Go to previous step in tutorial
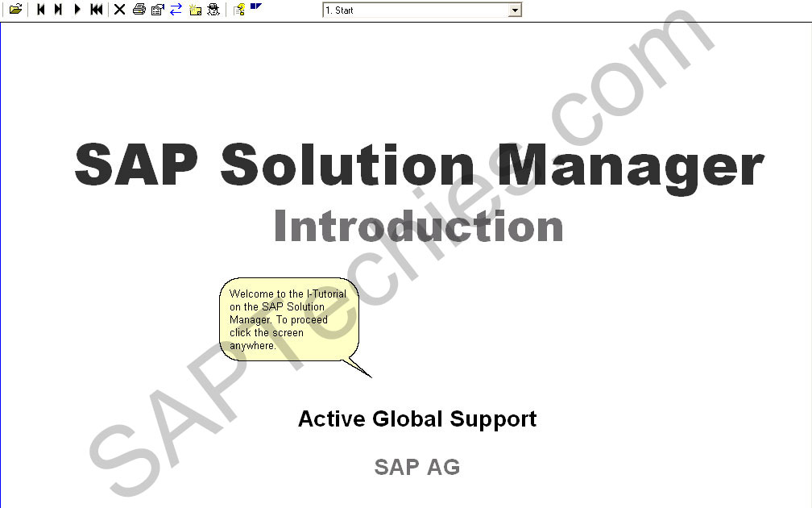The image size is (812, 508). coord(41,10)
